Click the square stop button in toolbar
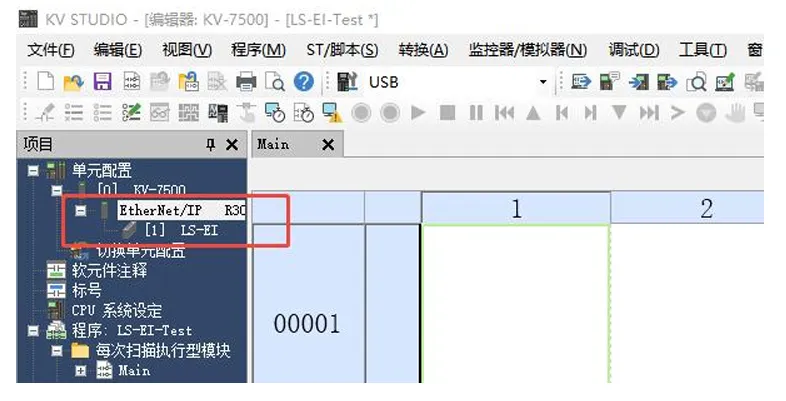 pyautogui.click(x=447, y=113)
